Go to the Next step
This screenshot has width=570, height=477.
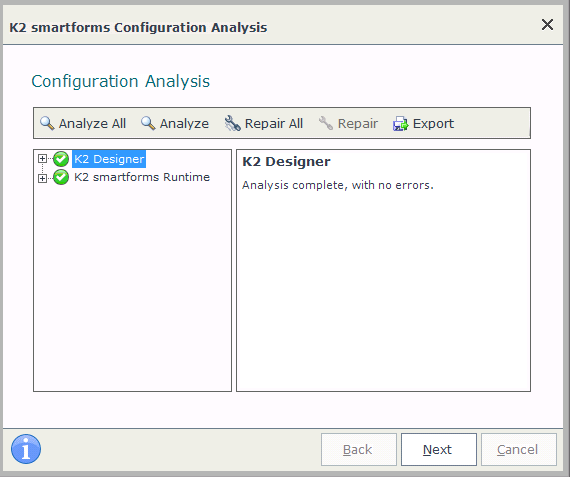(439, 449)
